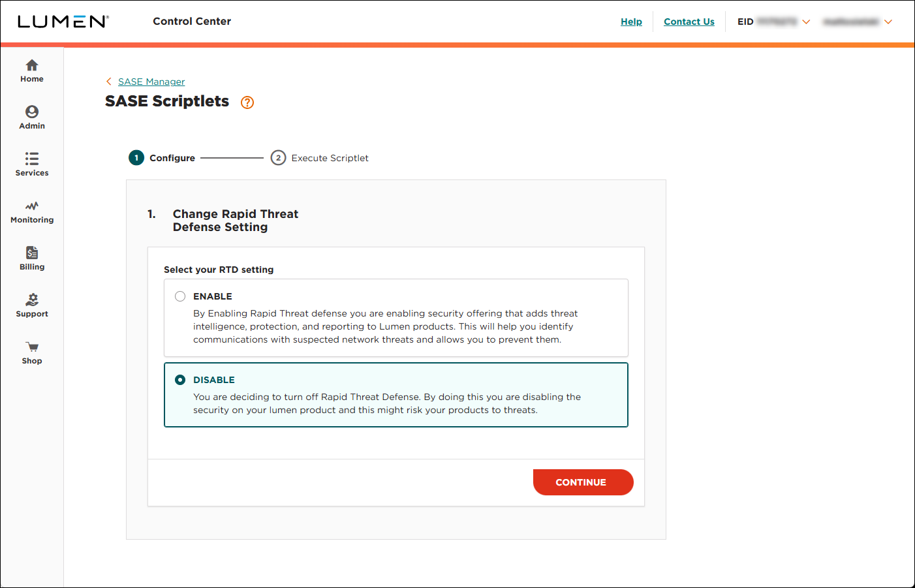
Task: Open the Help link
Action: click(x=631, y=22)
